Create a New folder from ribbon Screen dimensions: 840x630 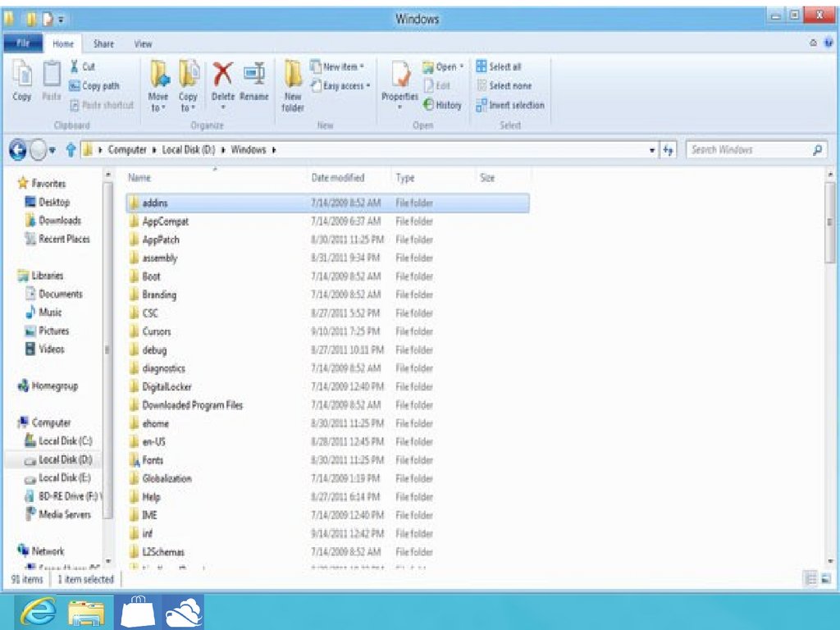tap(293, 84)
